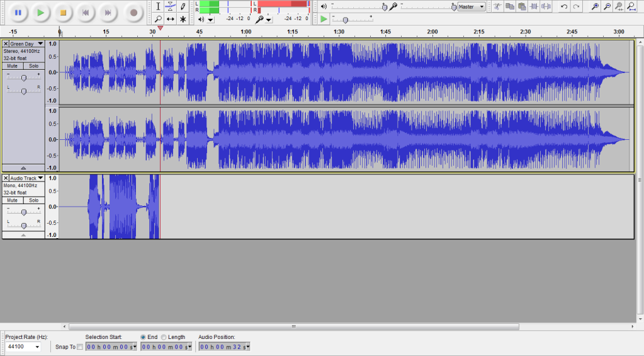Click the Cut scissors icon
The image size is (644, 356).
[497, 6]
